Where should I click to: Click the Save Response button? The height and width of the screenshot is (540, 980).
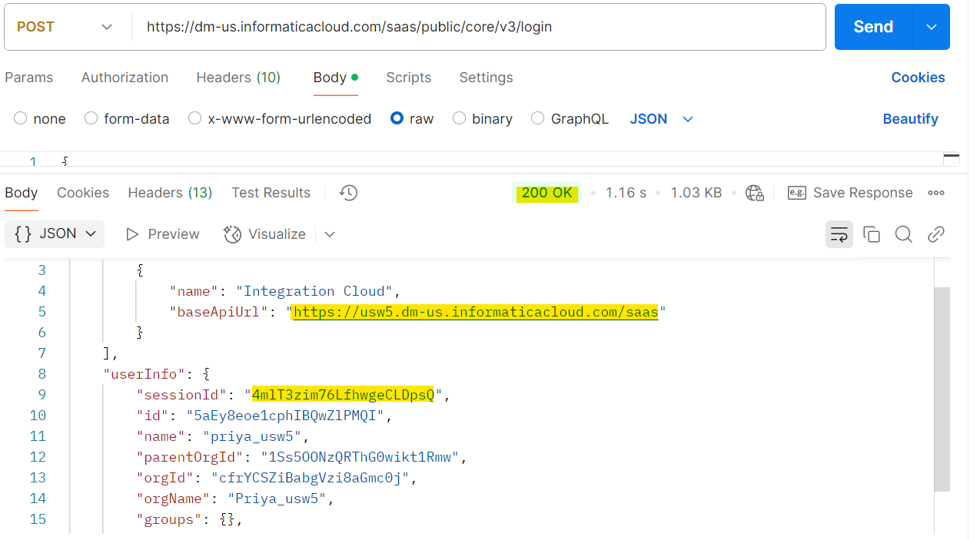[x=850, y=193]
